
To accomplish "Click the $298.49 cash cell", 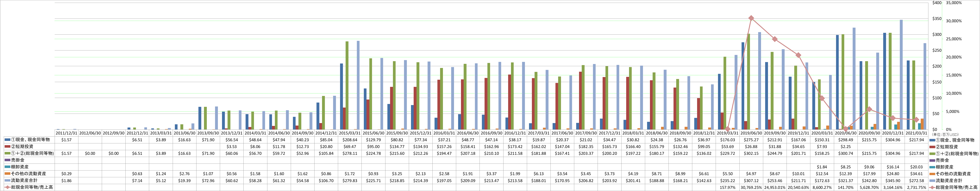I will tap(846, 140).
